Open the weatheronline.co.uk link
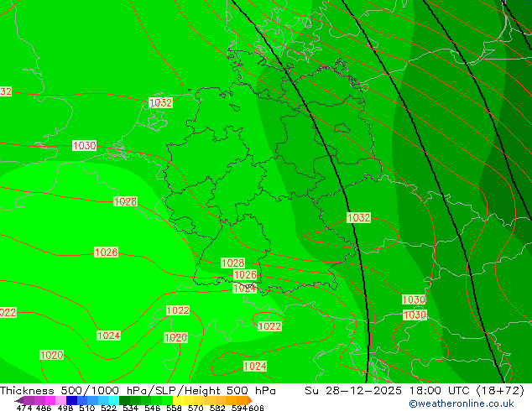The image size is (532, 411). pyautogui.click(x=462, y=403)
